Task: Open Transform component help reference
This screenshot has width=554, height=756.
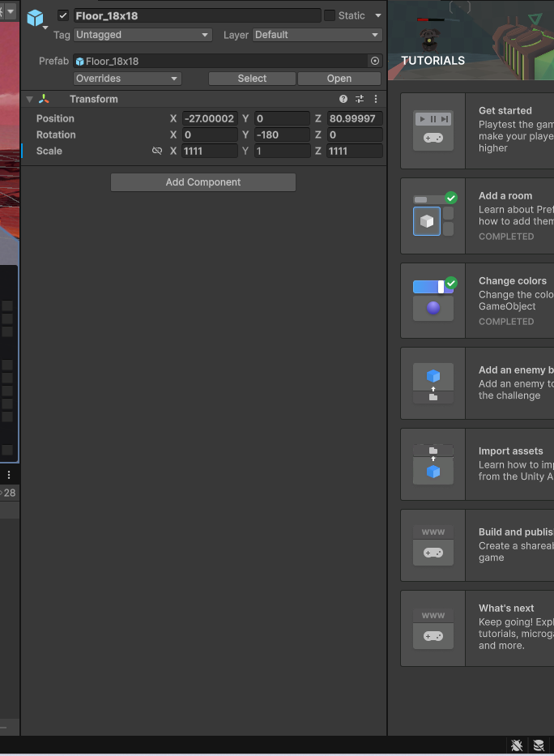Action: pos(343,99)
